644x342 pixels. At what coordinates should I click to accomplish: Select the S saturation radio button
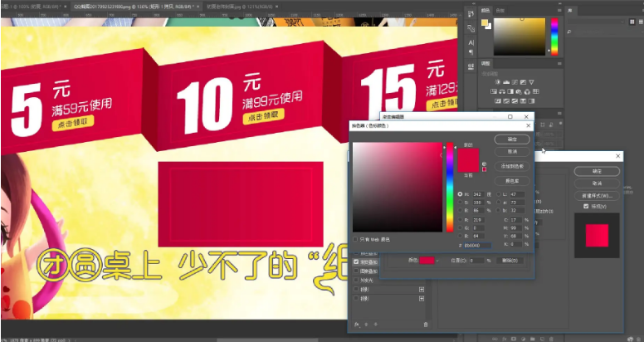click(x=460, y=203)
